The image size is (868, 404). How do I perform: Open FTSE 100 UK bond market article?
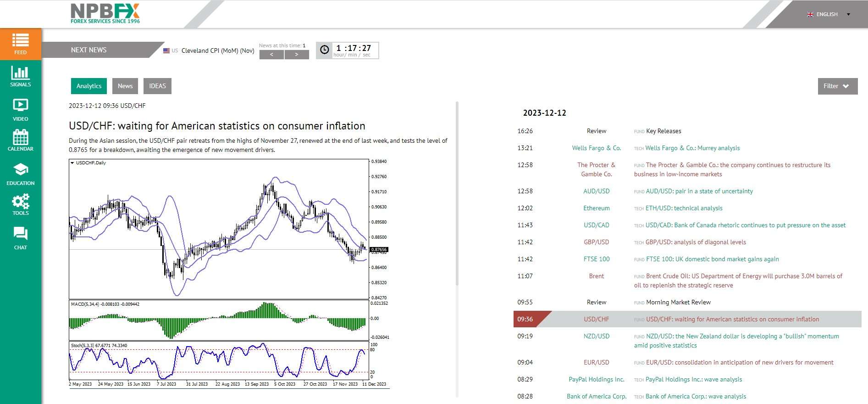click(713, 259)
